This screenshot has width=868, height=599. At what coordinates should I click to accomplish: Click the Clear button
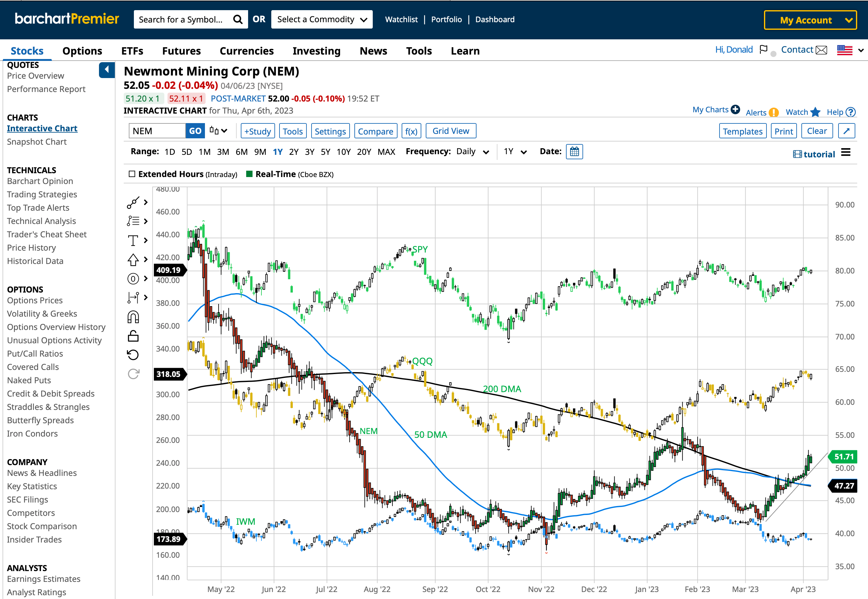[x=817, y=131]
